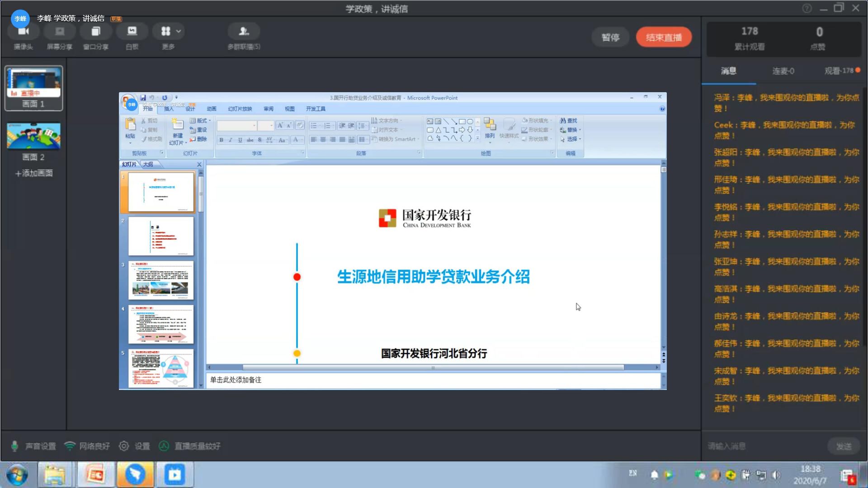Click 查找 find in editing group
The image size is (868, 488).
tap(568, 121)
